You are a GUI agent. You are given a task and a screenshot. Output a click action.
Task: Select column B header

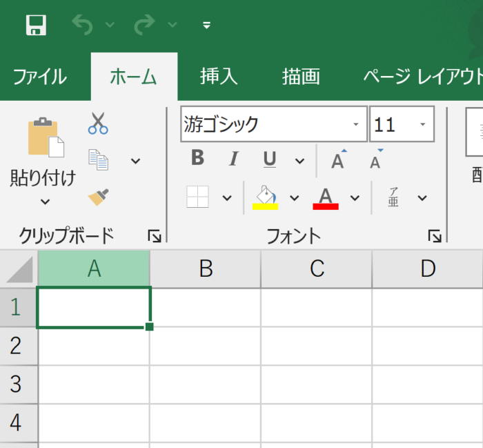205,269
